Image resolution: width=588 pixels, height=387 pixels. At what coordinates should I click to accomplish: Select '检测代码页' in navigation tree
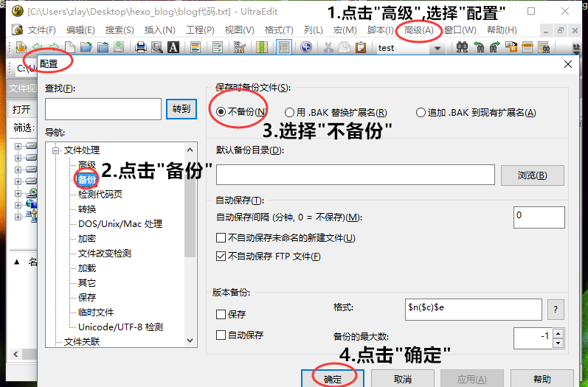(x=100, y=194)
